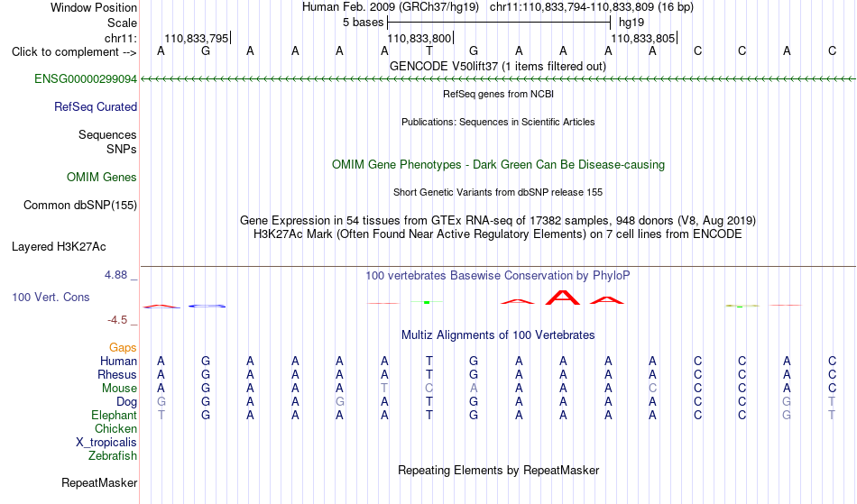Click the 110,833,800 ruler position
The image size is (857, 504).
(419, 39)
